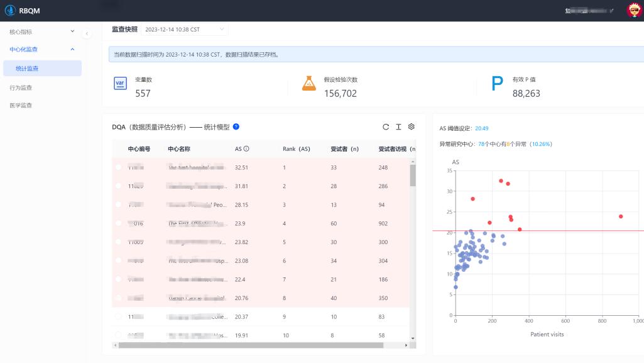Select the radio for row AS 23.08
This screenshot has width=644, height=363.
pos(118,260)
